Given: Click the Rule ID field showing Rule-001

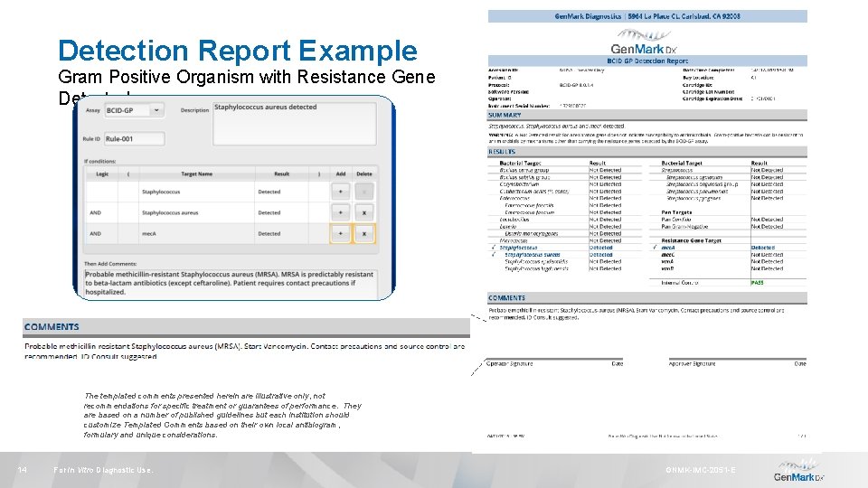Looking at the screenshot, I should (135, 139).
